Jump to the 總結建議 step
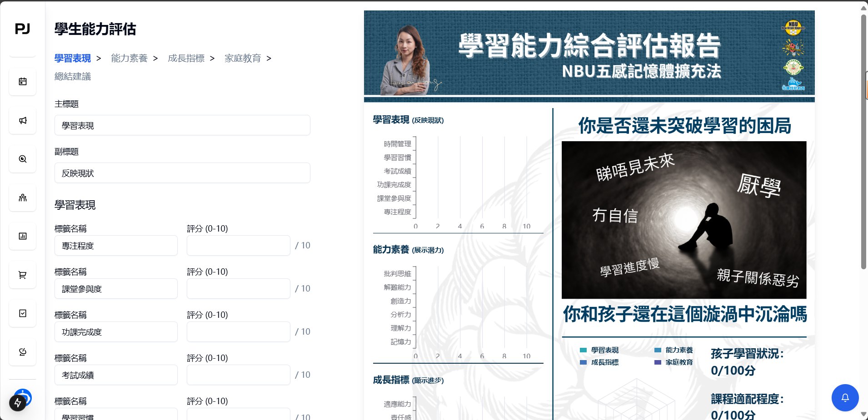Viewport: 868px width, 420px height. pyautogui.click(x=73, y=76)
